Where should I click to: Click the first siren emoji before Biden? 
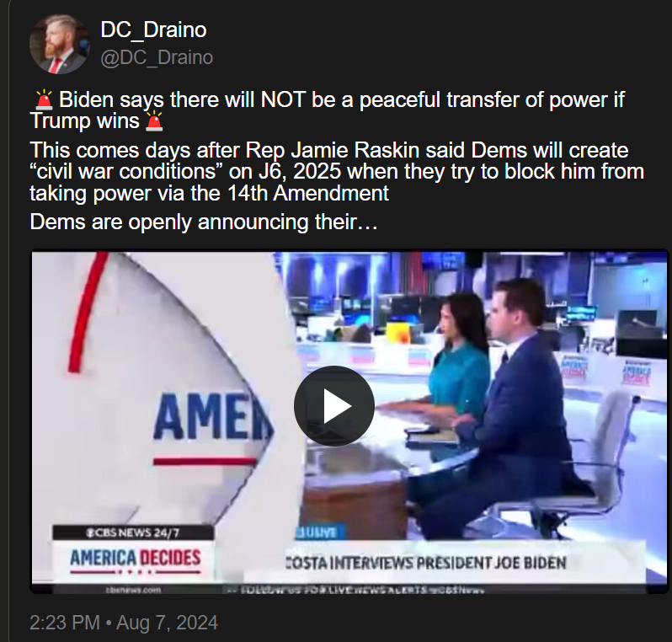44,100
